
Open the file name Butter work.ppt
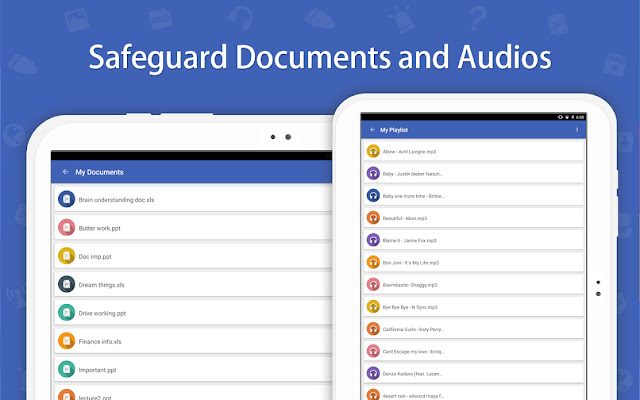click(100, 228)
